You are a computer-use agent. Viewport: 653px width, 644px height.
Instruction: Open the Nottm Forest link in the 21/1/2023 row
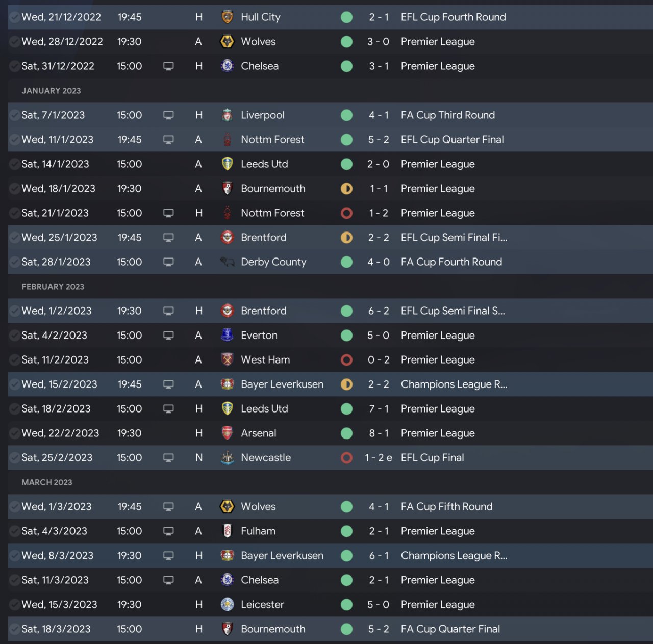272,213
